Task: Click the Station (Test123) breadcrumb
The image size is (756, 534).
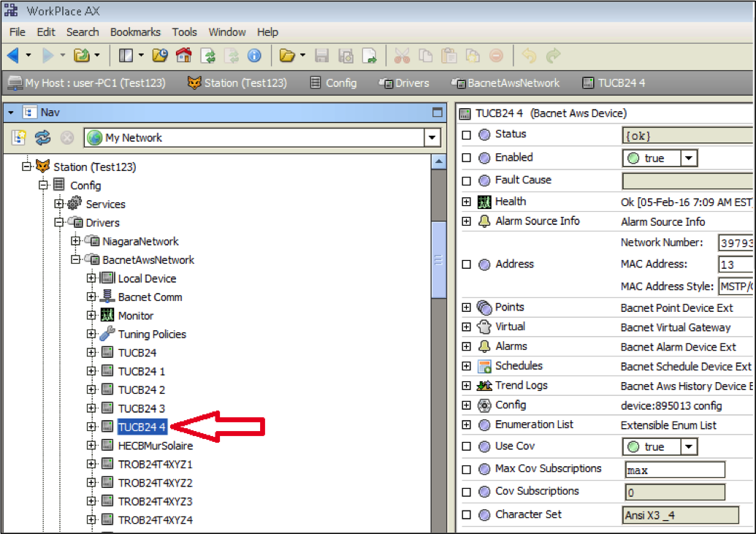Action: point(237,83)
